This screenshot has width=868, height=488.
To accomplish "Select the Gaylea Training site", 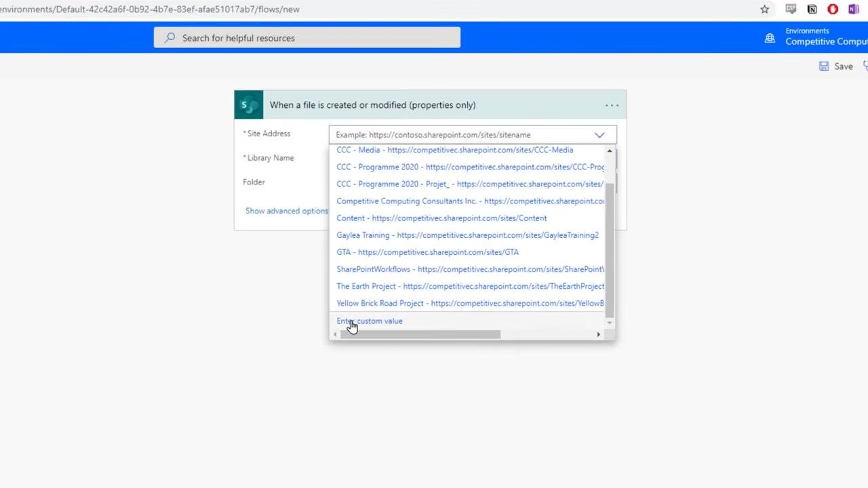I will 468,235.
